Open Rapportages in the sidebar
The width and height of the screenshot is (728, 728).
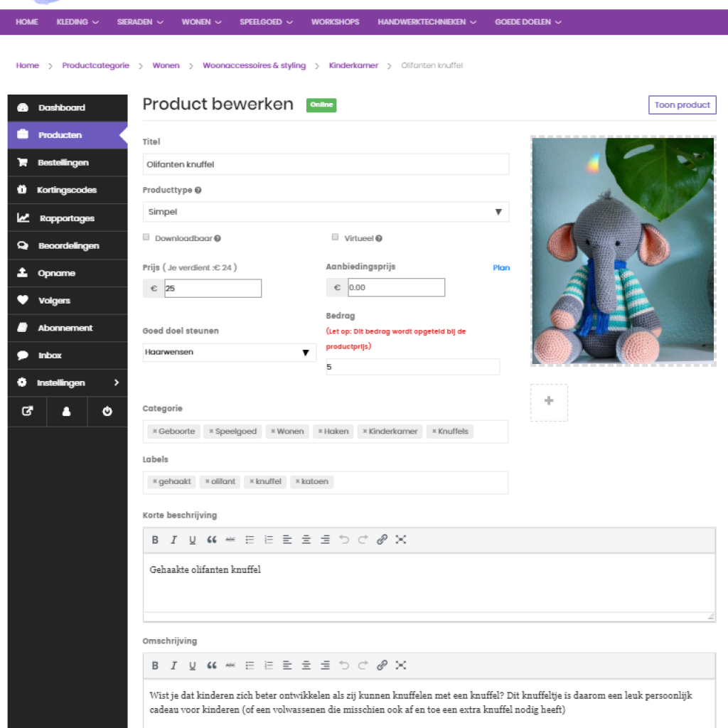tap(68, 218)
